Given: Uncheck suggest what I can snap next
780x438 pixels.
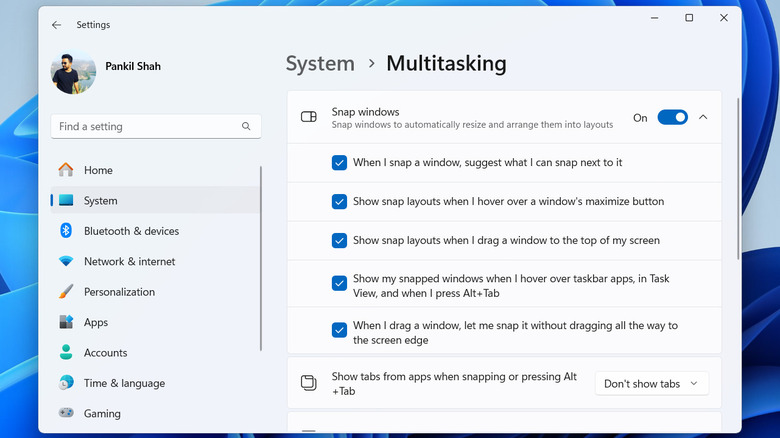Looking at the screenshot, I should point(340,162).
